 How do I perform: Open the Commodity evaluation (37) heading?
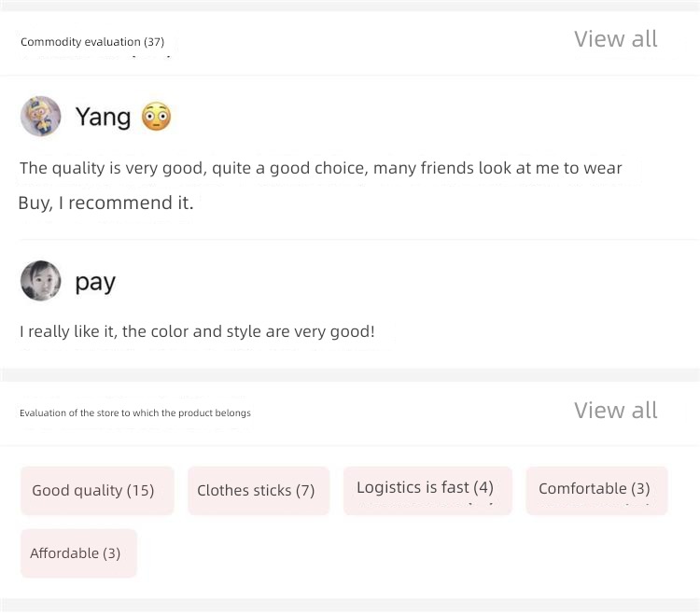92,42
